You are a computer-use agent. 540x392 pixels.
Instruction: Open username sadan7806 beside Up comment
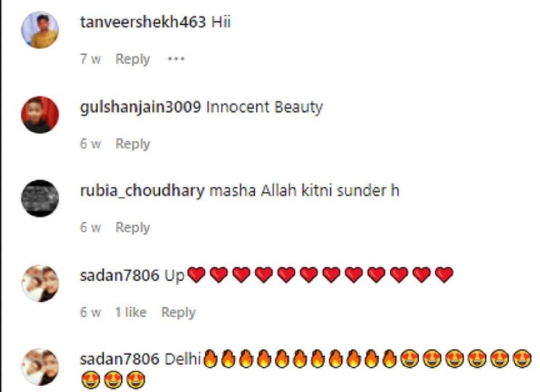[x=120, y=276]
